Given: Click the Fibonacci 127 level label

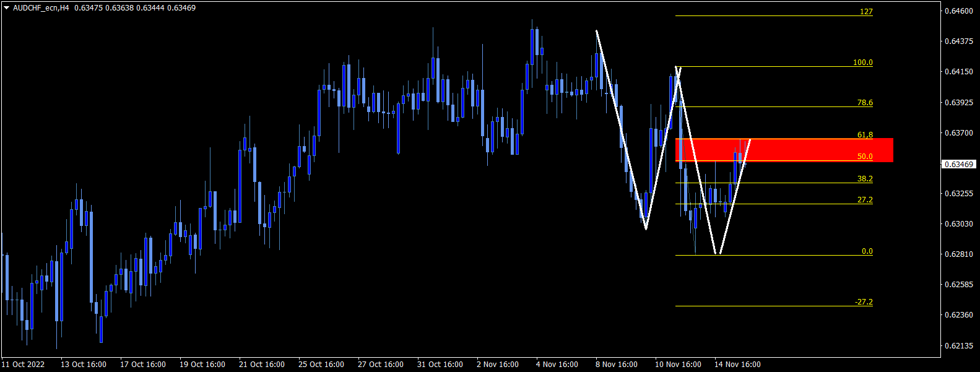Looking at the screenshot, I should (x=866, y=12).
